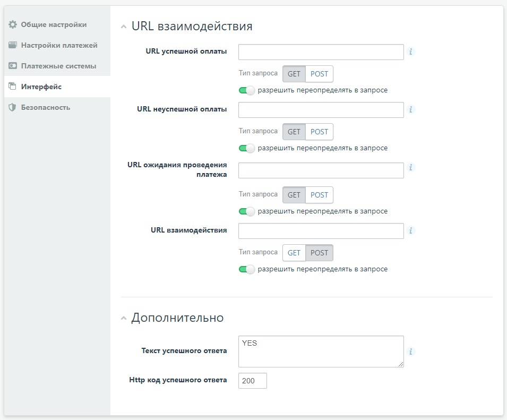Collapse the URL взаимодействия section

(x=124, y=27)
